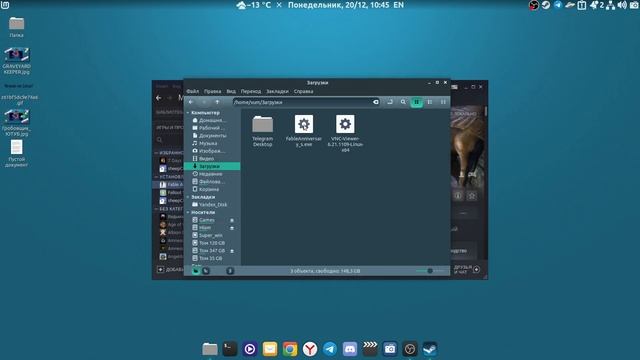Open the Переход menu
The width and height of the screenshot is (640, 360).
coord(251,91)
